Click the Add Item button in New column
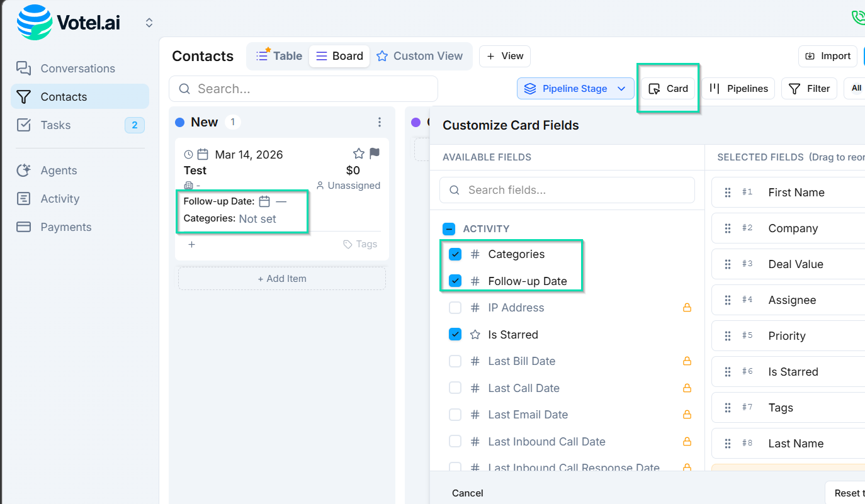Screen dimensions: 865x504 282,279
